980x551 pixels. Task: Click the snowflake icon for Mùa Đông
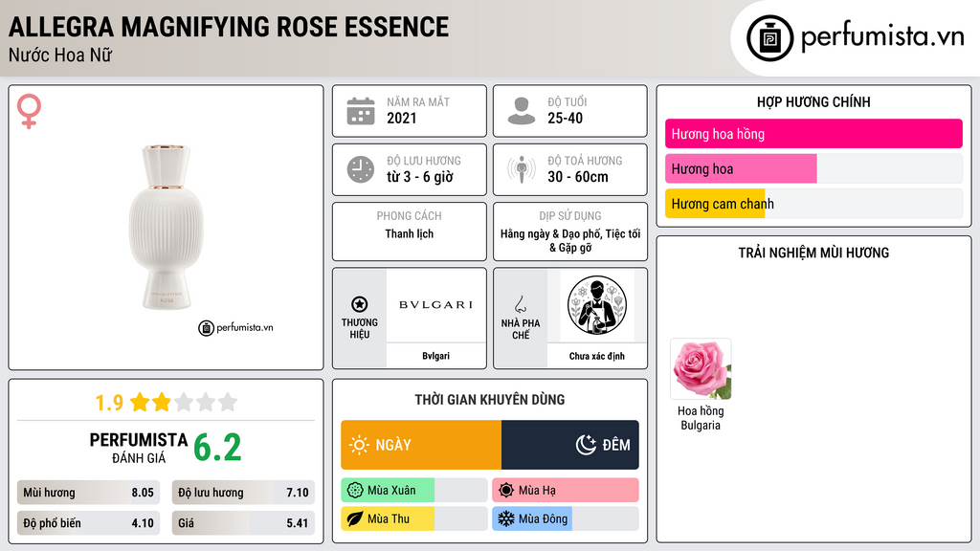(x=506, y=518)
